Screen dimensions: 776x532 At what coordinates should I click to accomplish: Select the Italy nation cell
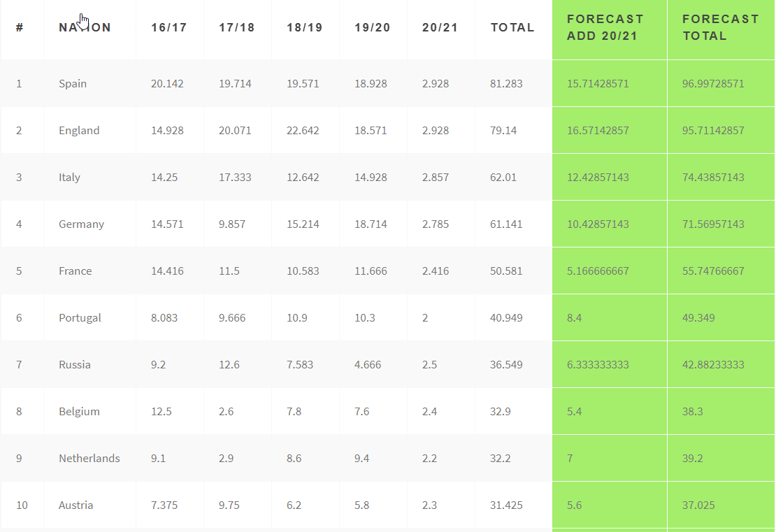click(x=69, y=178)
